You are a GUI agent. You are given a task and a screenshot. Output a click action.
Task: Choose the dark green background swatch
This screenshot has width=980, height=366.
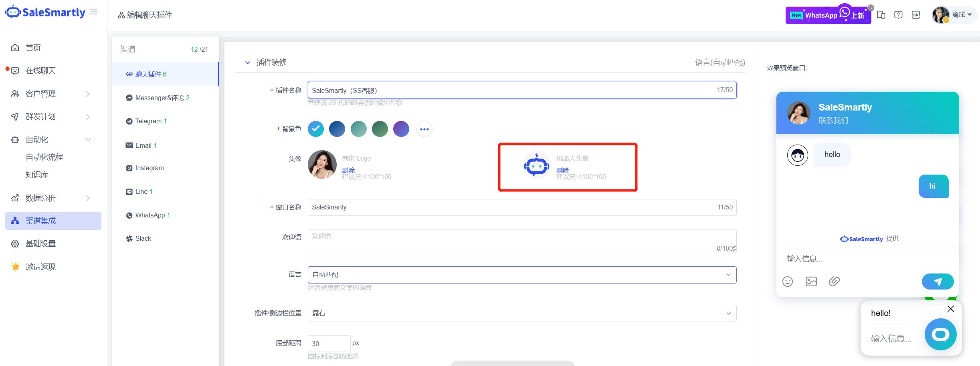pos(380,129)
